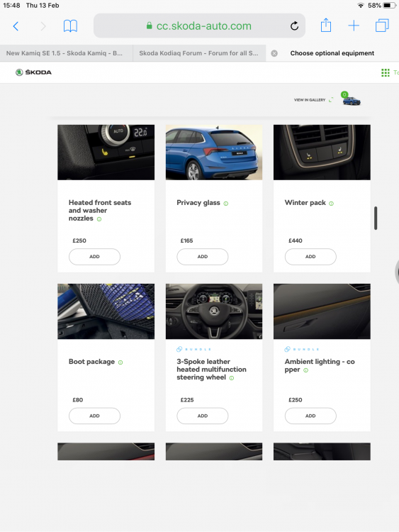Open the Winter pack image

(x=322, y=153)
